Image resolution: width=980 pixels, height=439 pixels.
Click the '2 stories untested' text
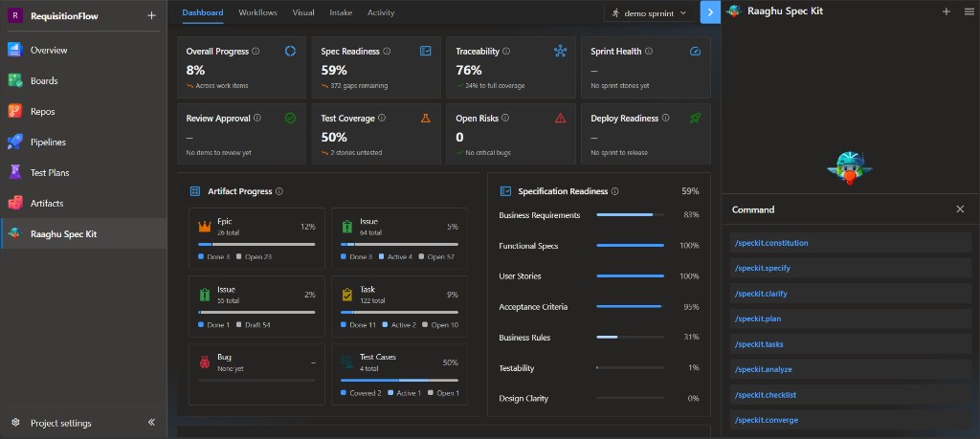pyautogui.click(x=356, y=152)
